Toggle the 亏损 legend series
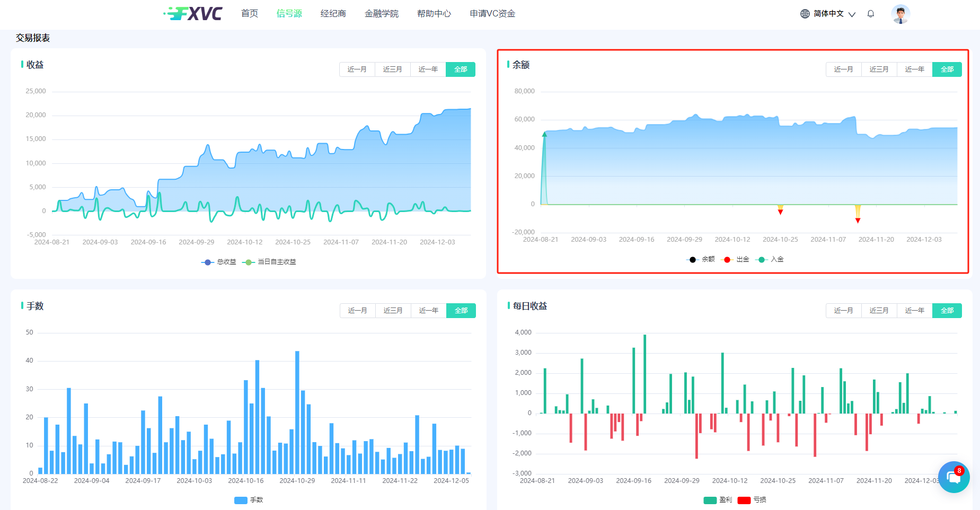The height and width of the screenshot is (510, 980). click(752, 500)
